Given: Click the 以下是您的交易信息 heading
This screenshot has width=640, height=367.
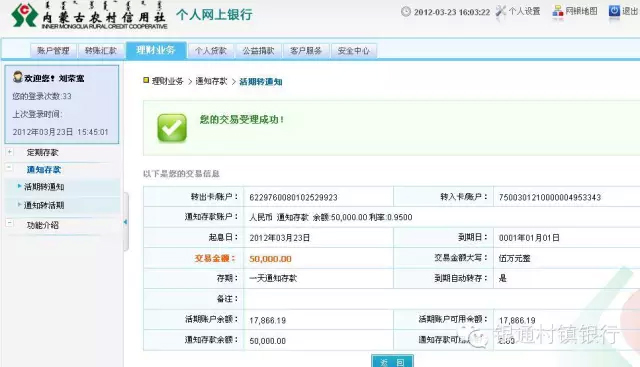Looking at the screenshot, I should 181,174.
